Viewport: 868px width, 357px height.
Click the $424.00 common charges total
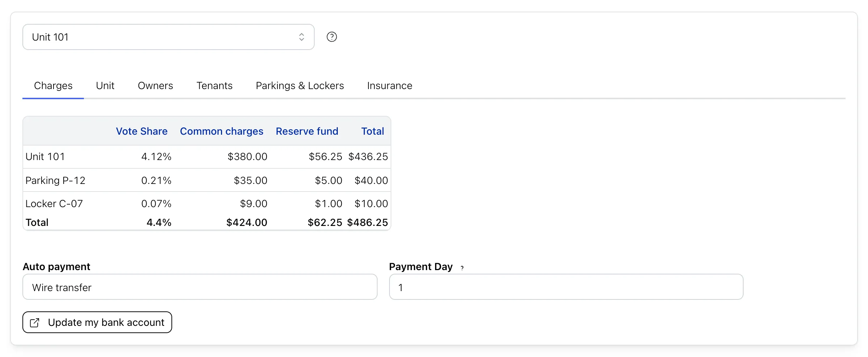pyautogui.click(x=247, y=222)
